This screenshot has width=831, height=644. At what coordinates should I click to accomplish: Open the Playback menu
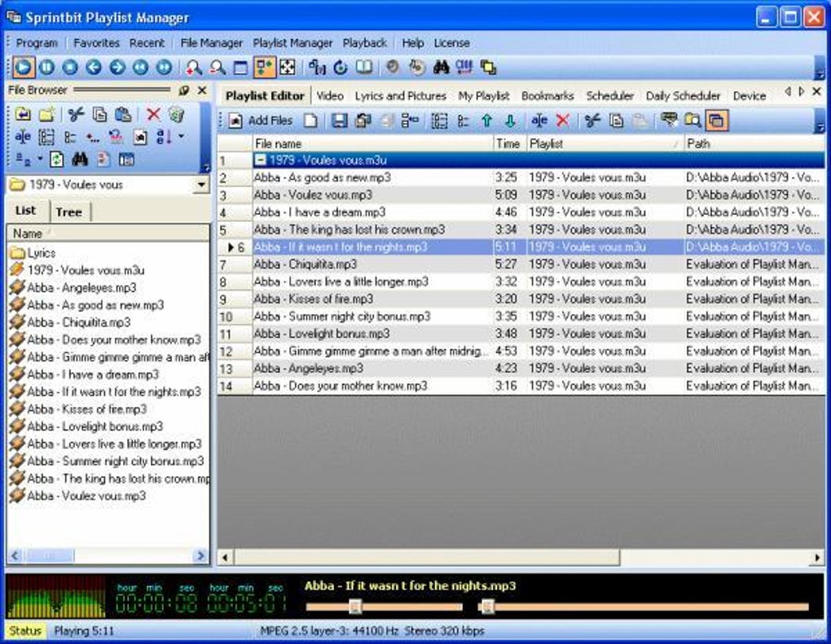pyautogui.click(x=364, y=42)
